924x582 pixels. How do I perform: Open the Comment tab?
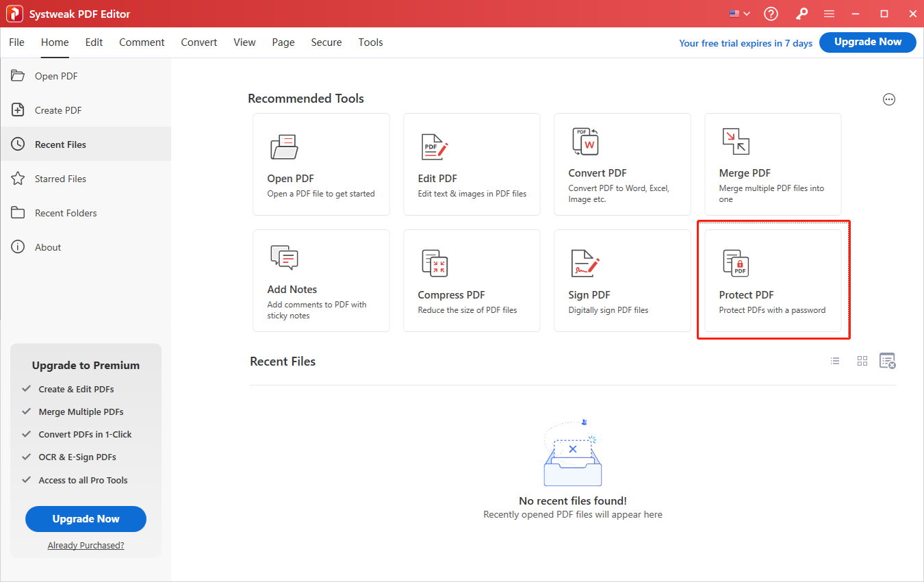tap(142, 42)
